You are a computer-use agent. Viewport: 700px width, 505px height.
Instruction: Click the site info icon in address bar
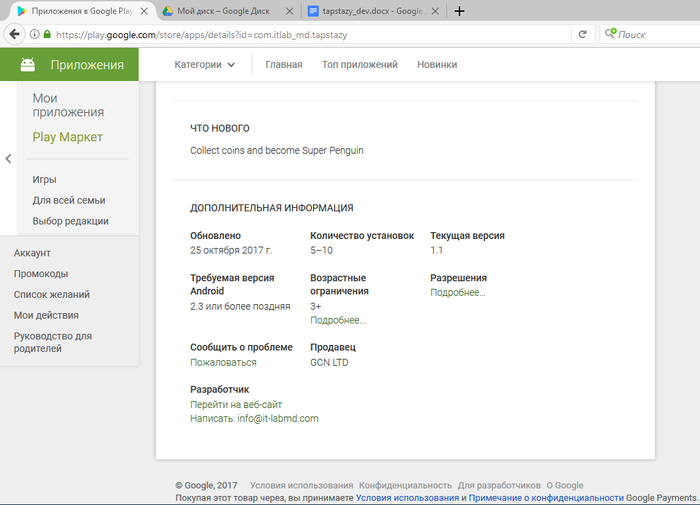(34, 34)
